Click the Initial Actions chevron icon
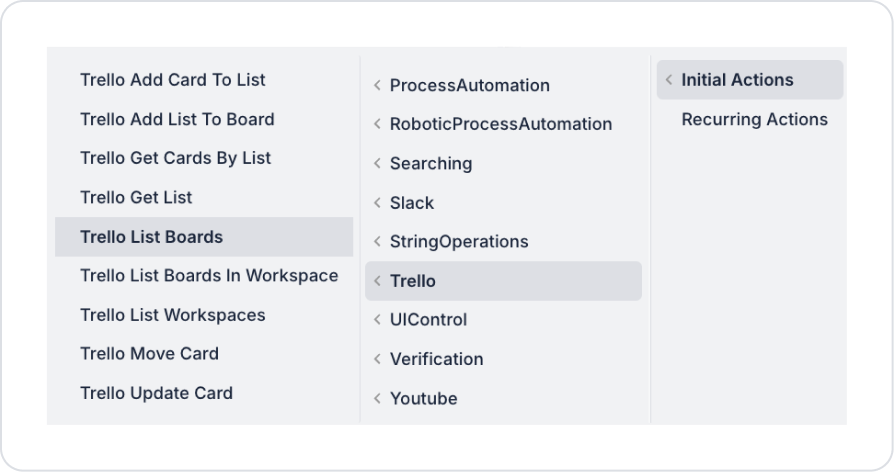 point(669,80)
